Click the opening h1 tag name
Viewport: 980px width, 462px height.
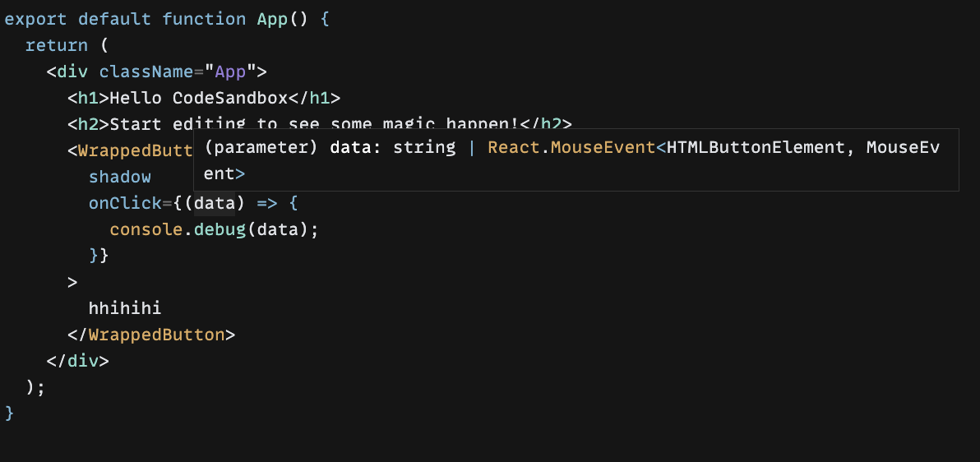(88, 98)
